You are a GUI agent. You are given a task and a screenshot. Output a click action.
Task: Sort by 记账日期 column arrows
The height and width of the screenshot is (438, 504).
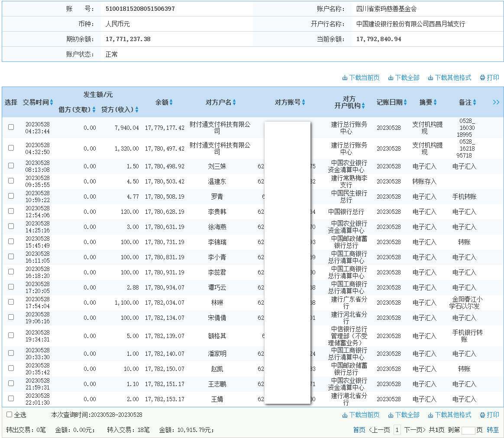click(x=405, y=102)
